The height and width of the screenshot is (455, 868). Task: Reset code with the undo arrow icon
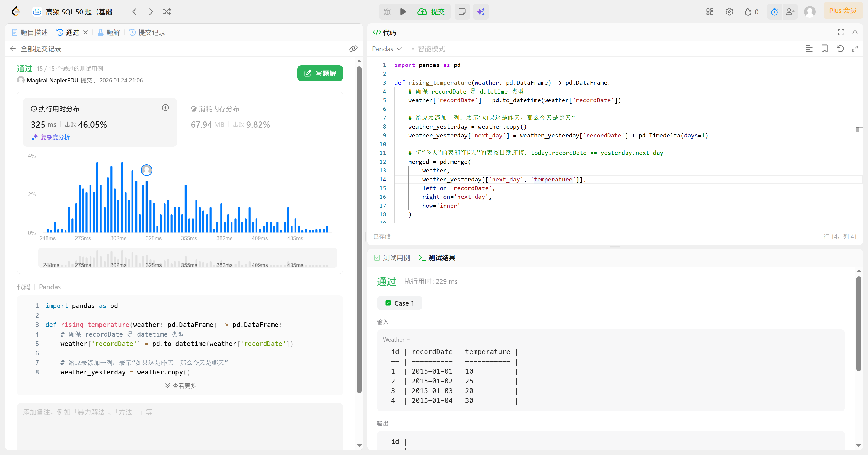coord(840,49)
